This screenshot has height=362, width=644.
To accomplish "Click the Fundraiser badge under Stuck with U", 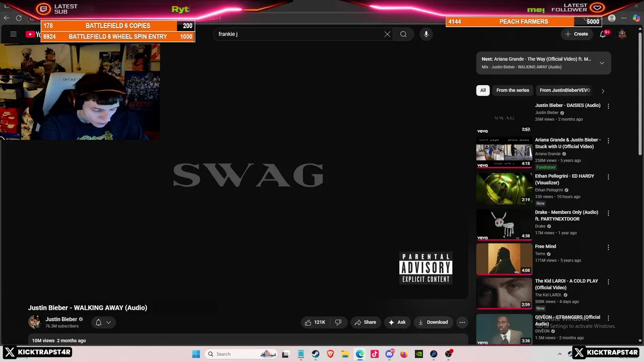I will coord(546,167).
